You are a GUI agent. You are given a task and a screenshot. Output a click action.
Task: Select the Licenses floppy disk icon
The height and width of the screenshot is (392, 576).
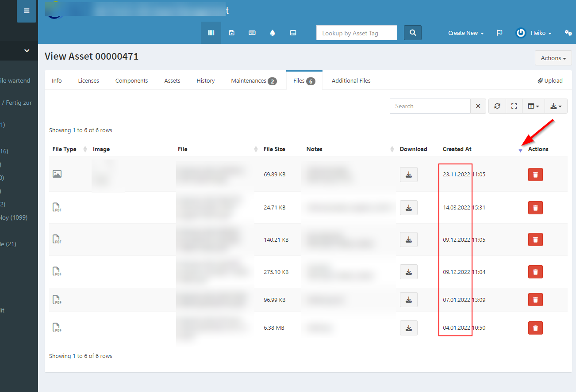(231, 32)
